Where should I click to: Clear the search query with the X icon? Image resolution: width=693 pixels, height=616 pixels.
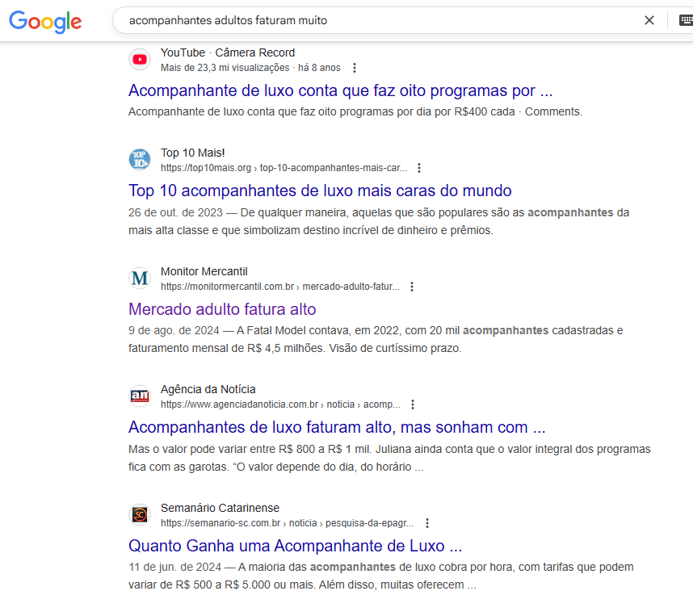(x=649, y=20)
